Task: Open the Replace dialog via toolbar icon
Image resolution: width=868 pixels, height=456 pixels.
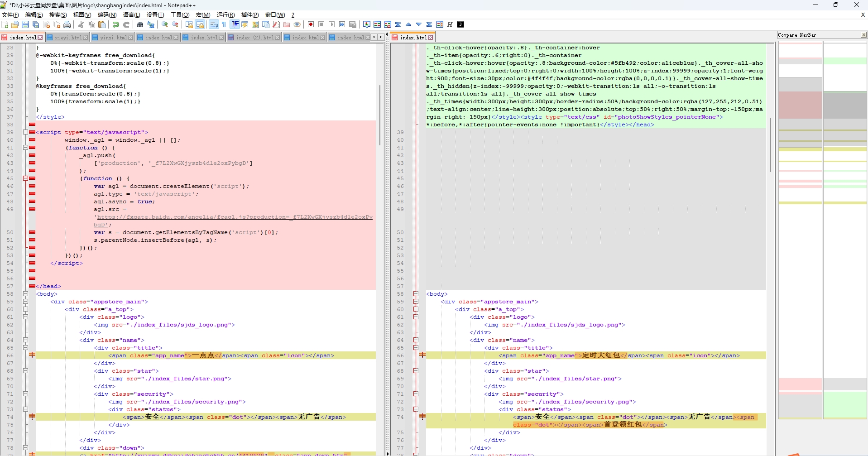Action: 151,24
